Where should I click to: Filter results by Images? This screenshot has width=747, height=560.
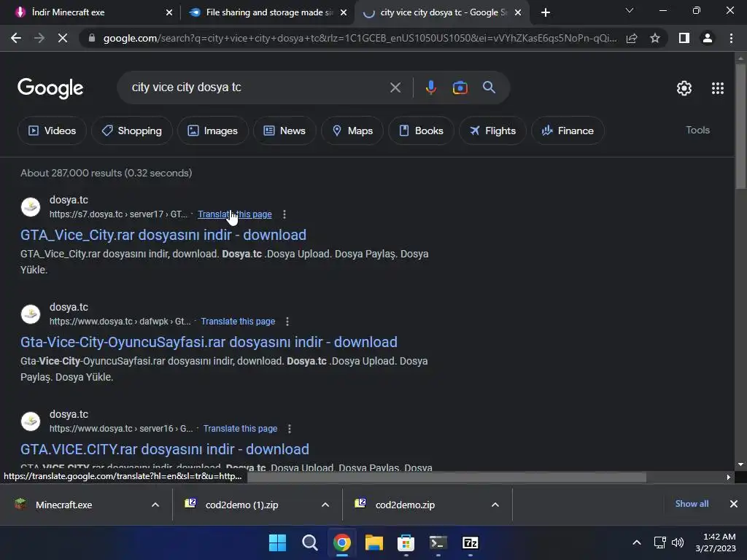pyautogui.click(x=212, y=131)
